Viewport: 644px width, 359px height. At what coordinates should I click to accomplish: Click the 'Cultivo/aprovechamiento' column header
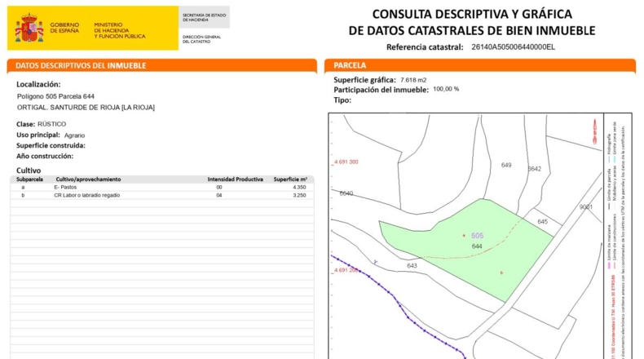88,179
